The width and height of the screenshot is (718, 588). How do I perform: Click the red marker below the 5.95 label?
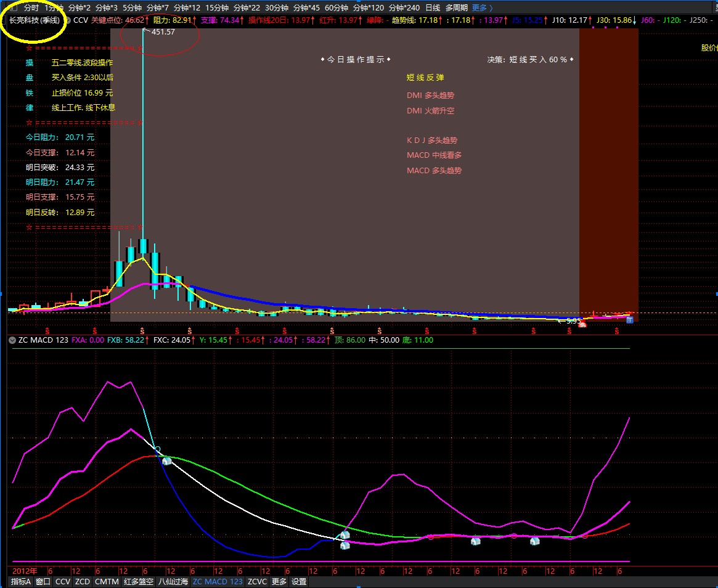pyautogui.click(x=582, y=324)
